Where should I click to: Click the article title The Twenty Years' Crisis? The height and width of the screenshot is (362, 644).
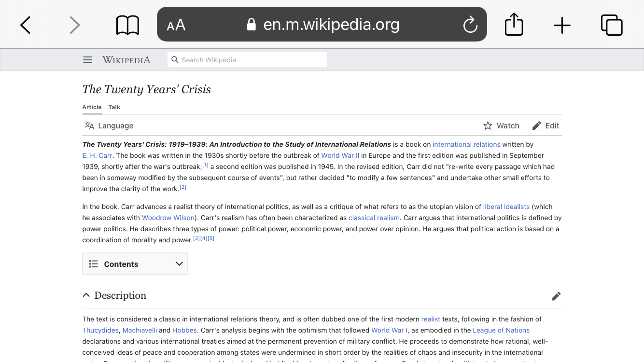(146, 89)
